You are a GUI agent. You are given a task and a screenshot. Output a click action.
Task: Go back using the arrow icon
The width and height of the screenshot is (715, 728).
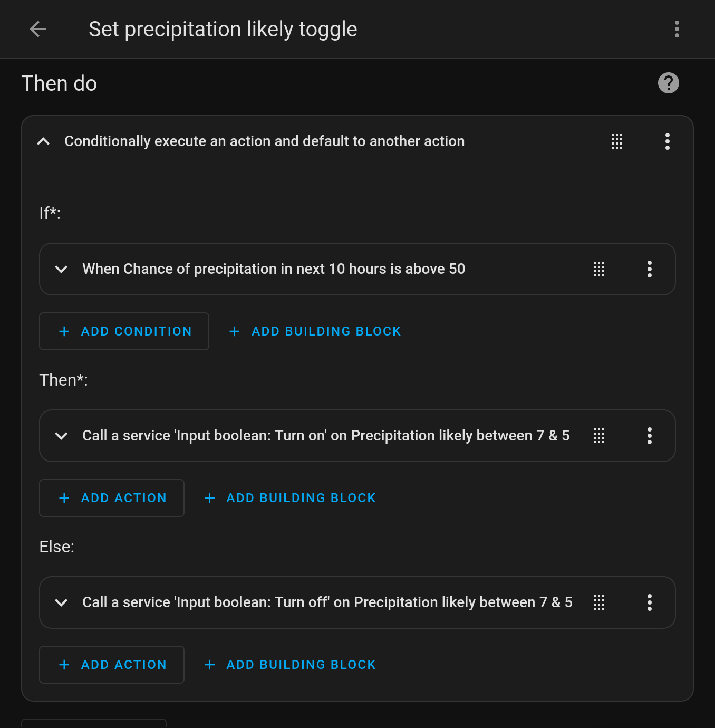tap(38, 29)
